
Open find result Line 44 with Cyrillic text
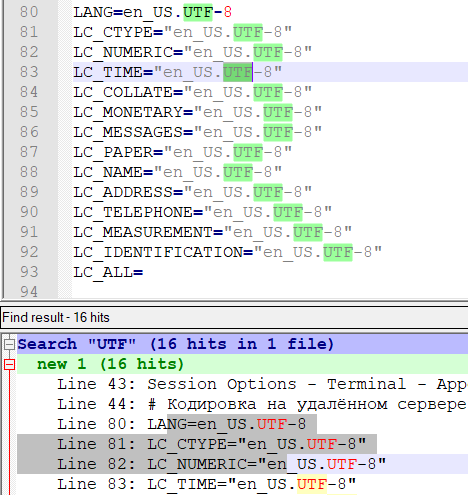[x=242, y=404]
